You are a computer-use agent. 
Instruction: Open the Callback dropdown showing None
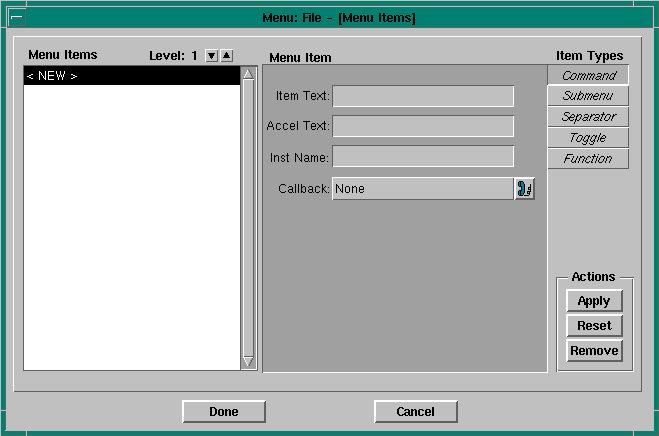422,188
